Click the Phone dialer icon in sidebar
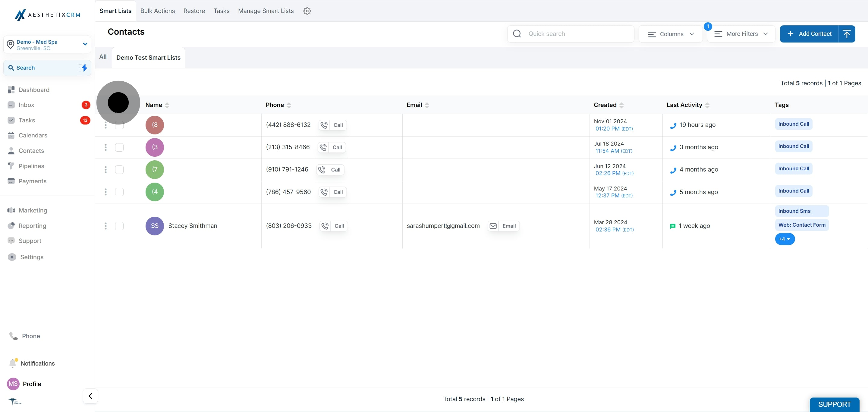Image resolution: width=868 pixels, height=412 pixels. [14, 336]
